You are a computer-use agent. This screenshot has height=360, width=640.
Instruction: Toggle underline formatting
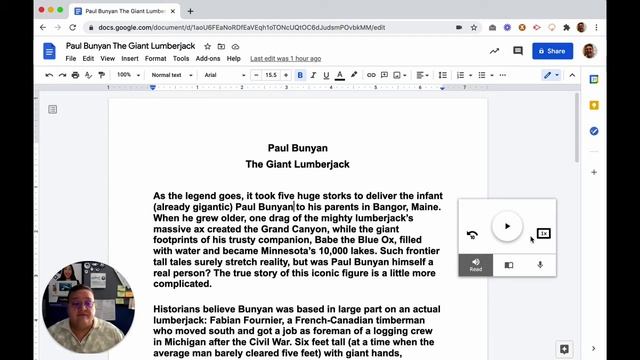click(326, 75)
